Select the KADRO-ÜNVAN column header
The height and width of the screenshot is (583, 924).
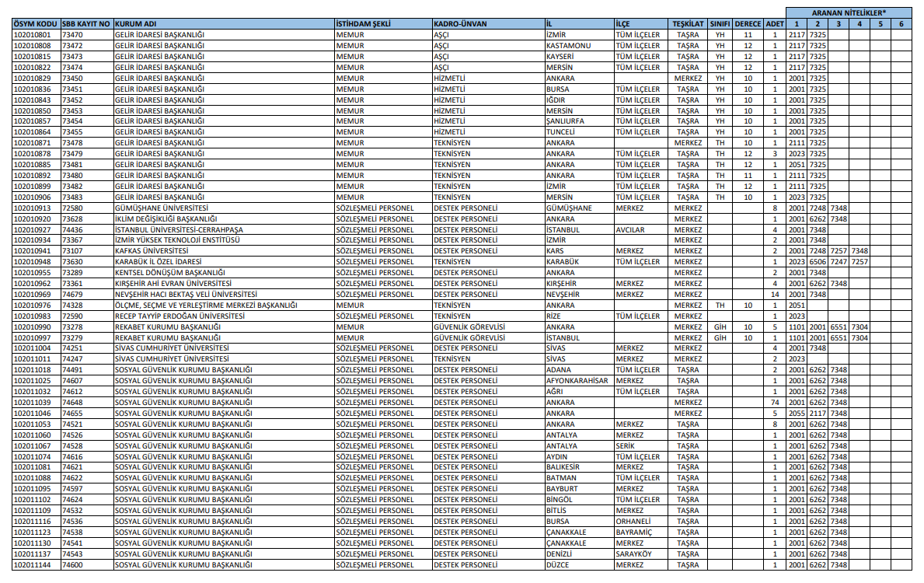coord(460,24)
